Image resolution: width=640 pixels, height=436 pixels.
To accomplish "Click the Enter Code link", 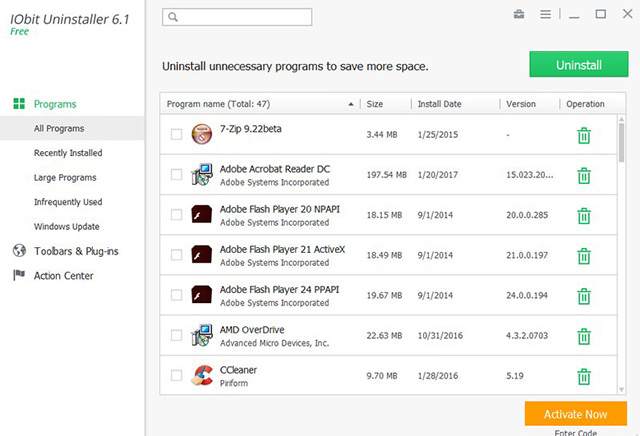I will click(x=576, y=432).
